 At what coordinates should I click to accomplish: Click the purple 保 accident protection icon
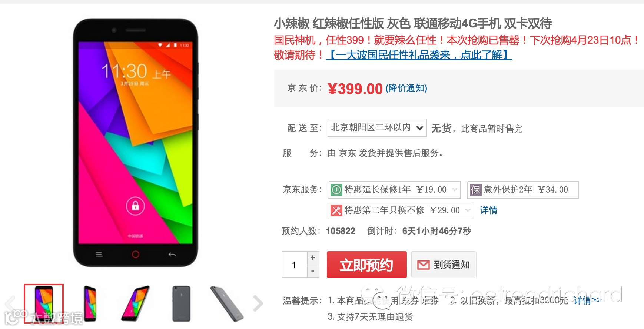tap(475, 190)
